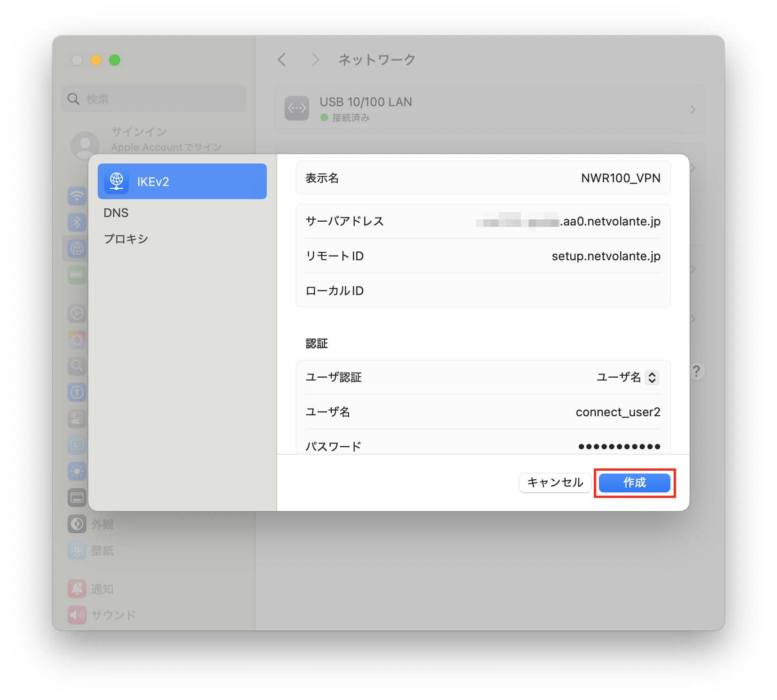The height and width of the screenshot is (700, 777).
Task: Click the highlighted Network globe sidebar icon
Action: click(x=77, y=249)
